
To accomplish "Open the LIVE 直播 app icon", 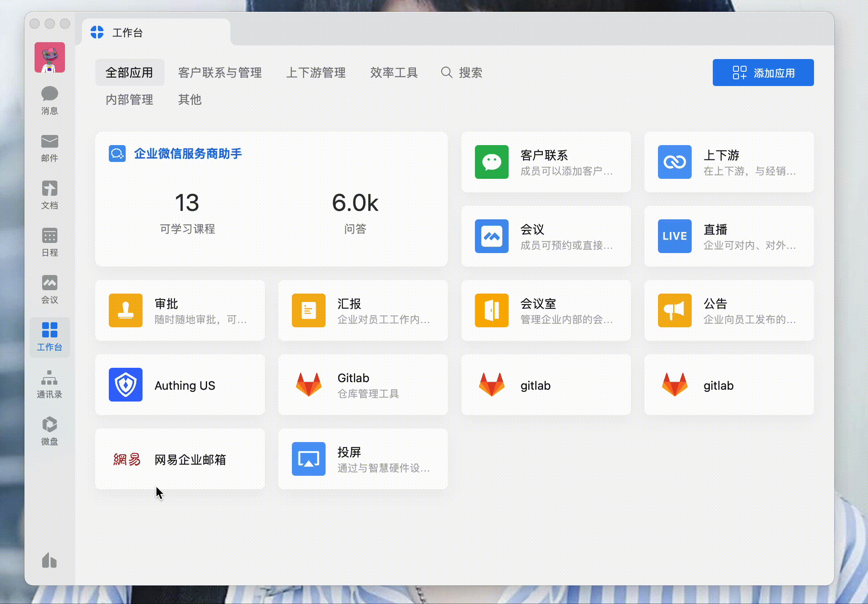I will pyautogui.click(x=674, y=236).
